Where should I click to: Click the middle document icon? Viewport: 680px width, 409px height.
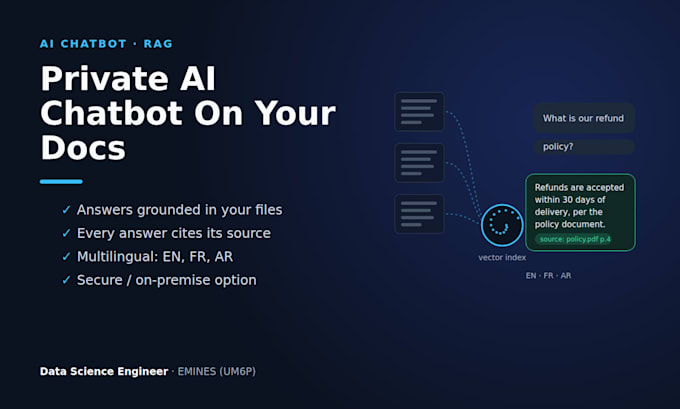point(419,163)
